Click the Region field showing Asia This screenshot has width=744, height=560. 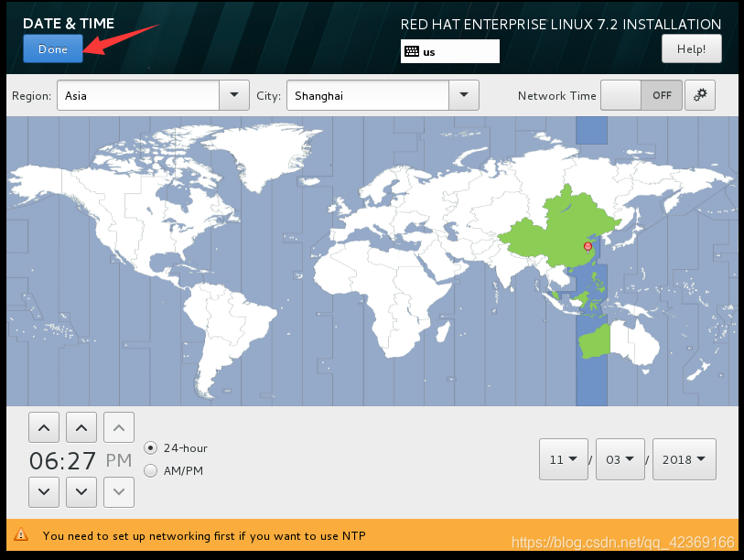click(x=138, y=95)
